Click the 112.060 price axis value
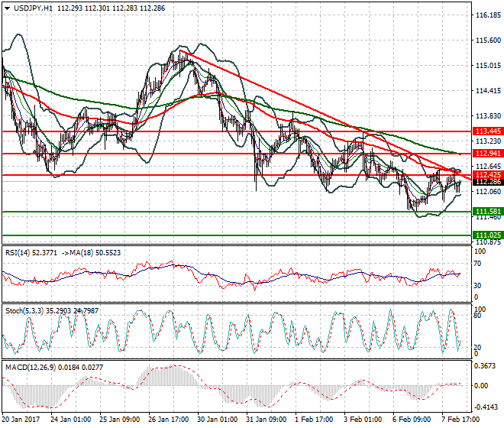 pyautogui.click(x=488, y=192)
